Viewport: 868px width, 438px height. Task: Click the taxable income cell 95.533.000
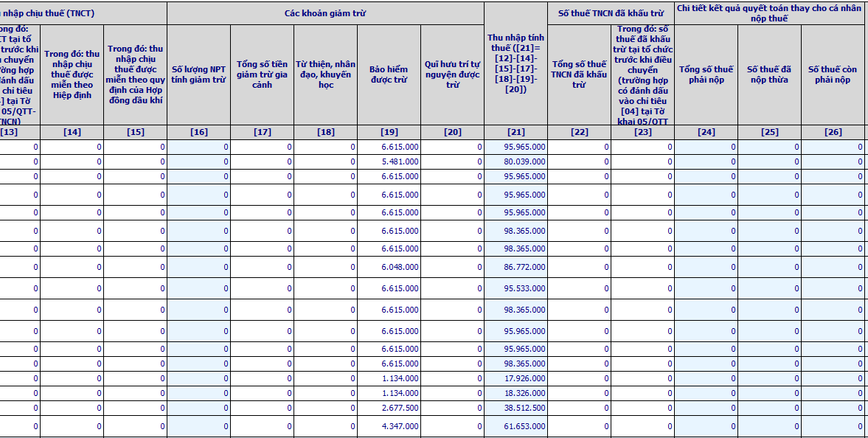point(516,288)
